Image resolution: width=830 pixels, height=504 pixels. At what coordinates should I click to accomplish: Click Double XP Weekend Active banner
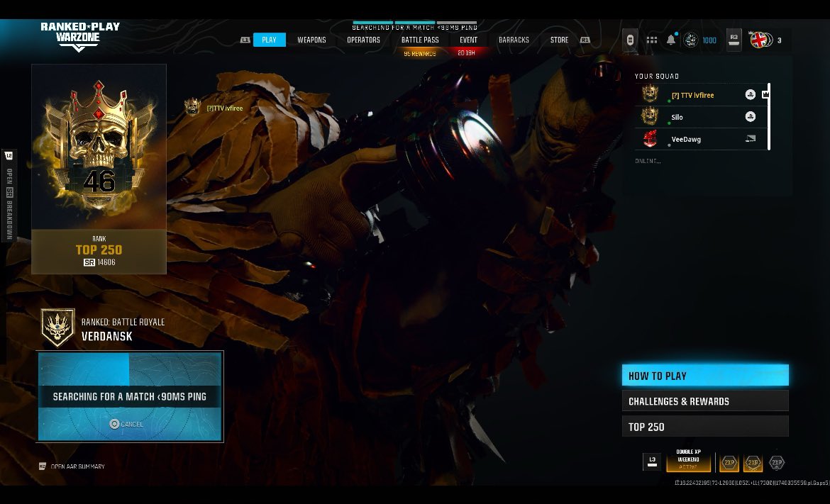point(688,459)
